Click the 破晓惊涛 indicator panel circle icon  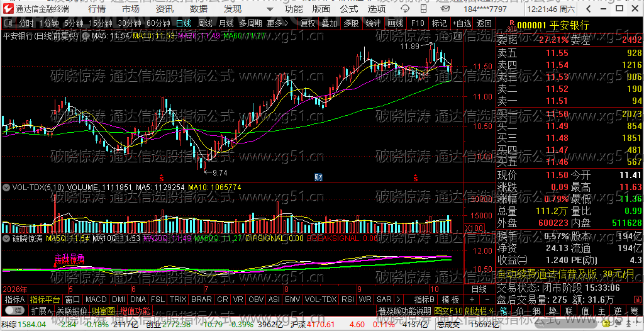pyautogui.click(x=6, y=238)
